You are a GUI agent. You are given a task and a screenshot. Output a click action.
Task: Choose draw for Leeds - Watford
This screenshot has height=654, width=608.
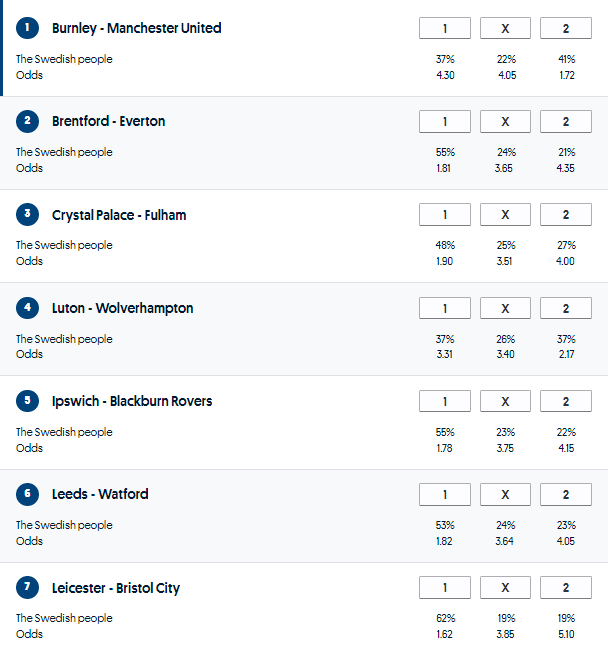(505, 494)
